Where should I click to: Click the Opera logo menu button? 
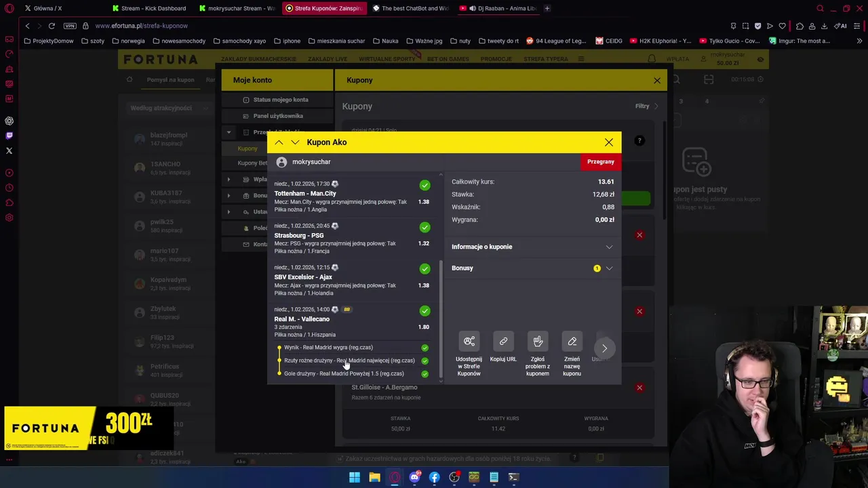pos(9,9)
